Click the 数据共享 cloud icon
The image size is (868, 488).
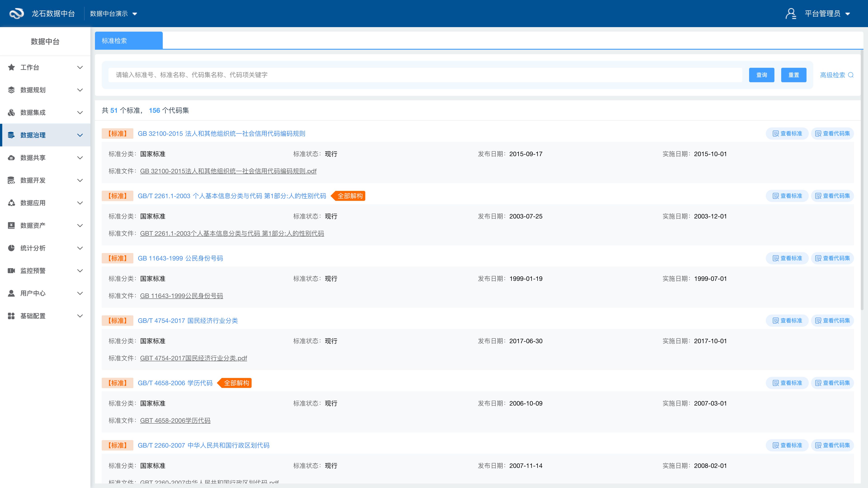pos(12,158)
